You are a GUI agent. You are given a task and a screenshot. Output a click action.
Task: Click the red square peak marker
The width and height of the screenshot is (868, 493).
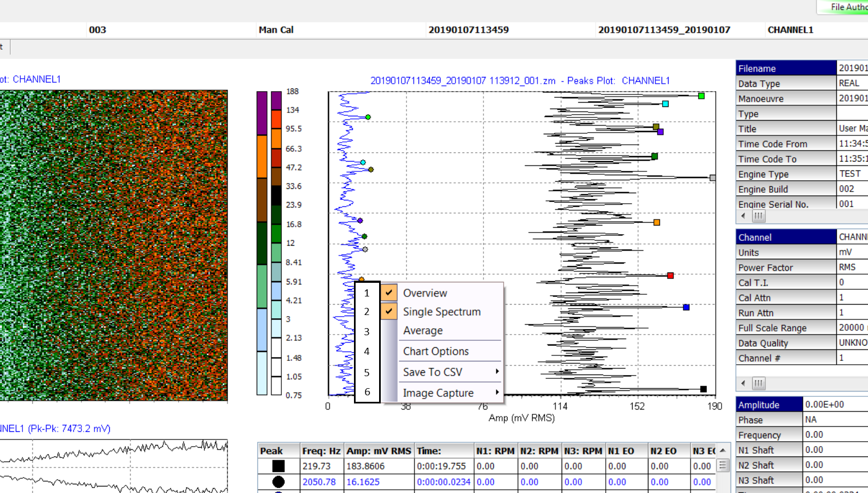(x=670, y=276)
